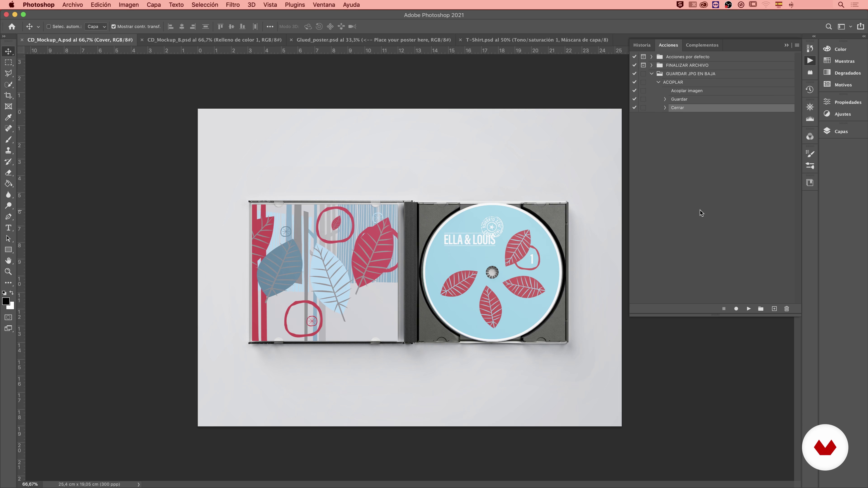Toggle the checkmark for Acciones por defecto
The width and height of the screenshot is (868, 488).
click(634, 56)
